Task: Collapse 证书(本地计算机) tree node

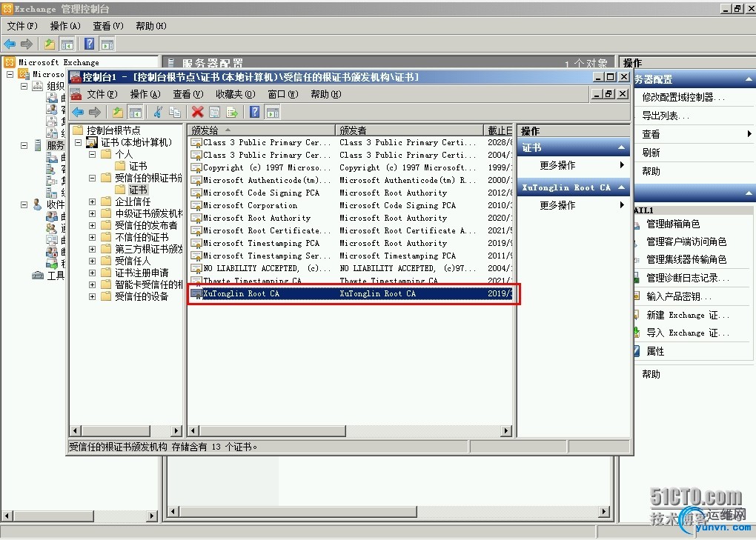Action: click(x=78, y=142)
